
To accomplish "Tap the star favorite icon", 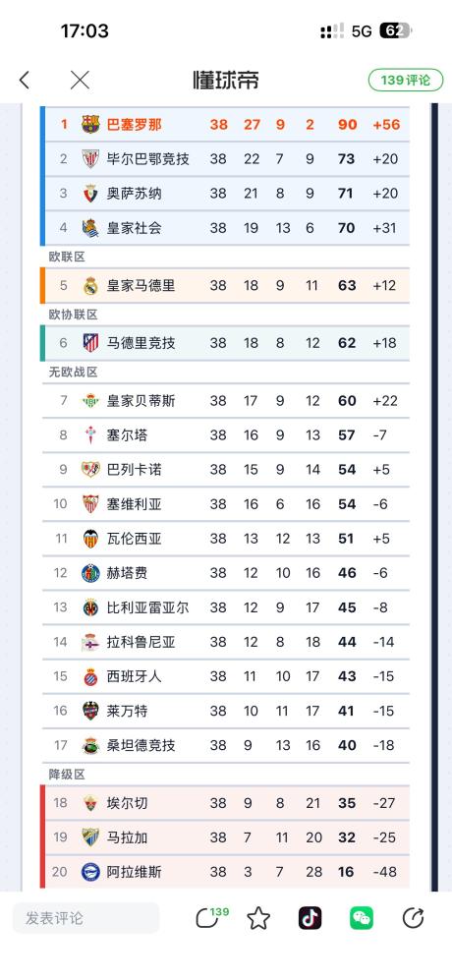I will (258, 918).
